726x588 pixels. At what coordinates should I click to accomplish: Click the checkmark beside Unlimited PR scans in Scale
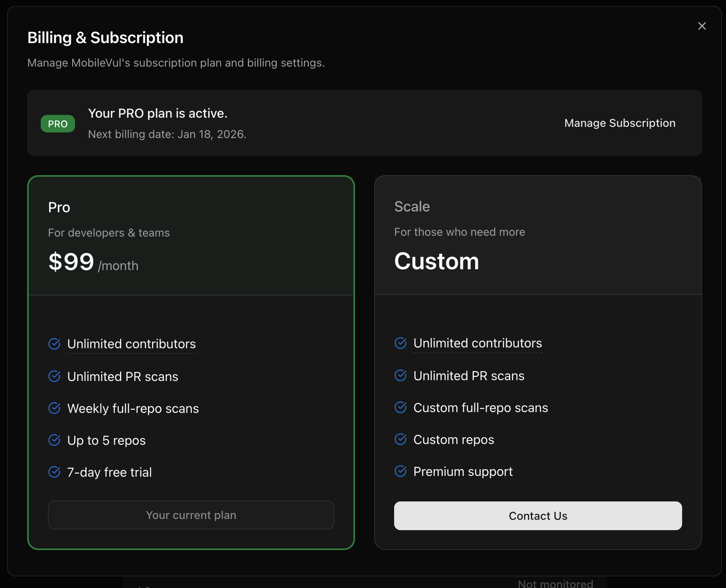pos(400,375)
